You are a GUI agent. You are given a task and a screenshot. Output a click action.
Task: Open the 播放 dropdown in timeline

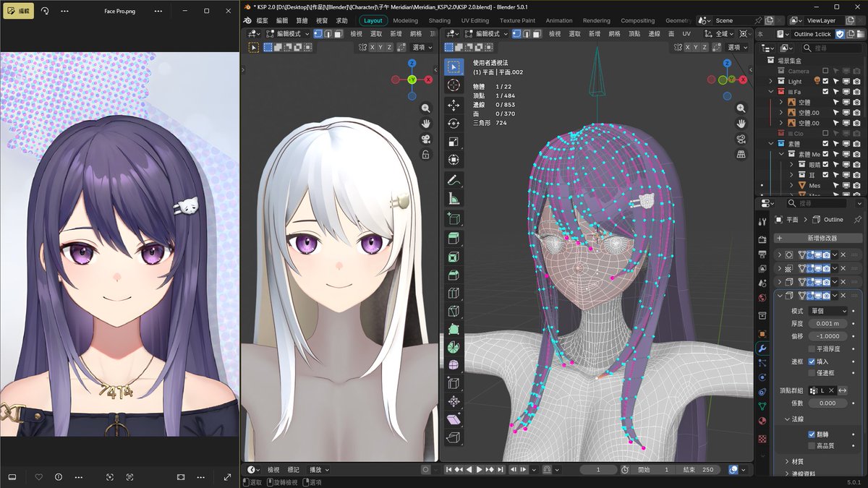tap(320, 470)
